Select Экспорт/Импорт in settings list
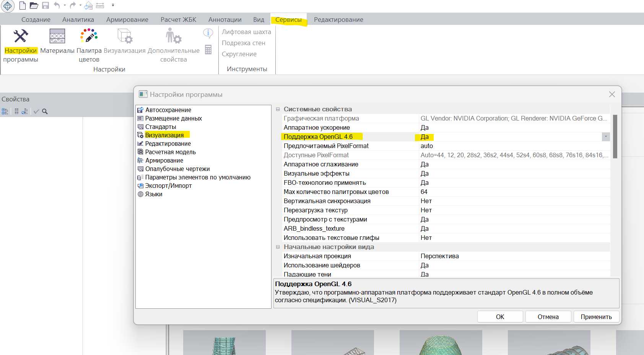This screenshot has height=355, width=644. [x=168, y=186]
